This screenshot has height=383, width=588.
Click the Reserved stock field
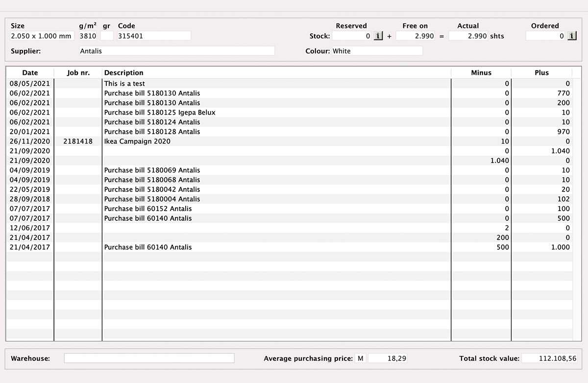(x=352, y=36)
